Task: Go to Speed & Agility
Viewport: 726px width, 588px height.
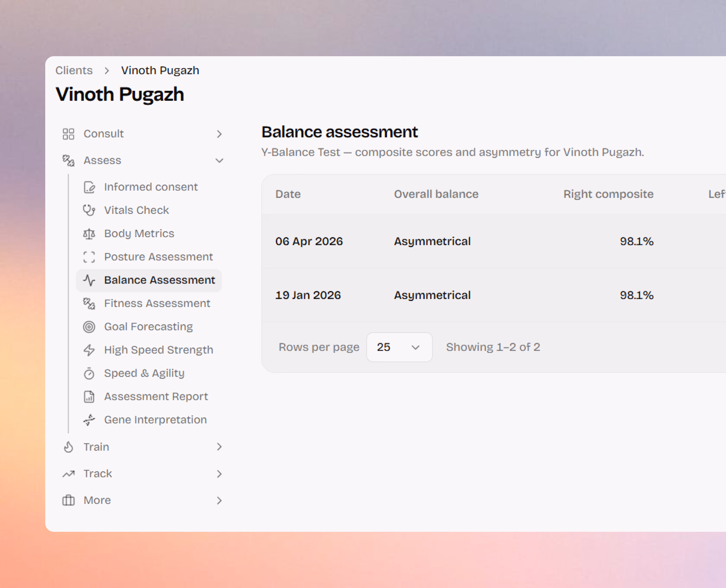Action: coord(149,373)
